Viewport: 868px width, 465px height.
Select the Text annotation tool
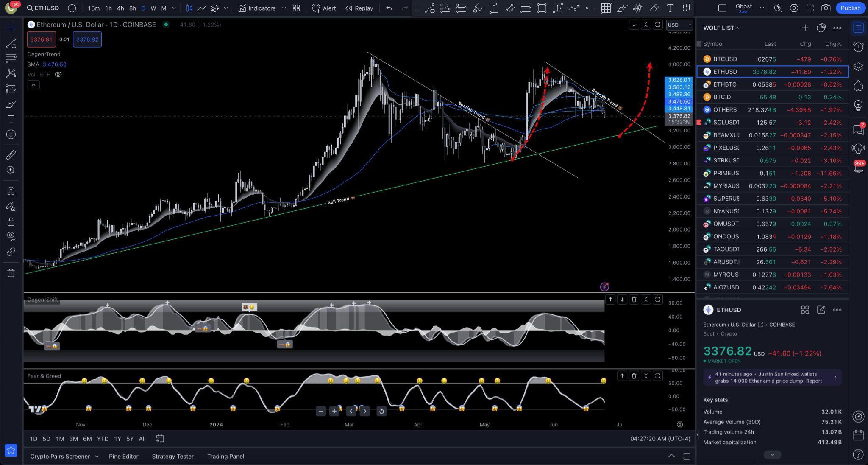[11, 119]
